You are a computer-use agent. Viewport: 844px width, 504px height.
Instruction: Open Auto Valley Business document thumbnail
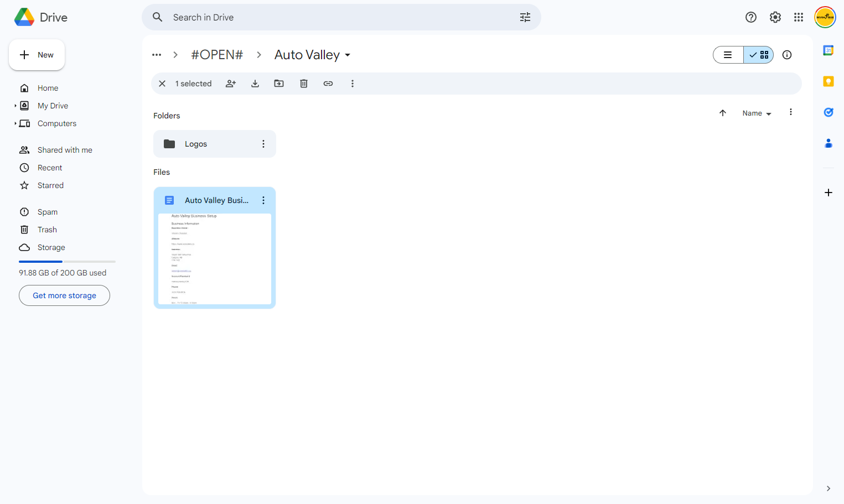(215, 259)
